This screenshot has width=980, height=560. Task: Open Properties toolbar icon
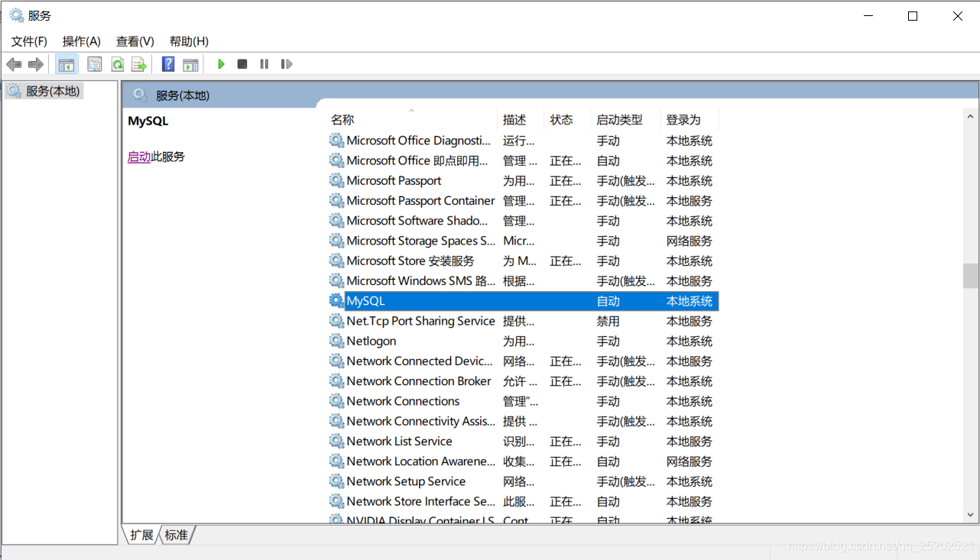95,64
